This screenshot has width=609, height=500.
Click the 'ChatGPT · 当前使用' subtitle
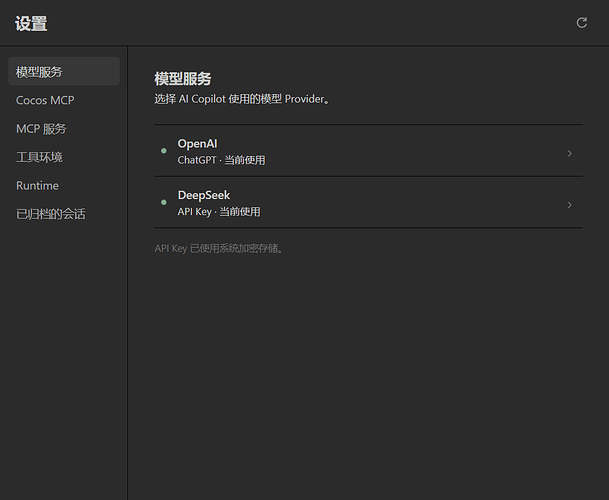pyautogui.click(x=221, y=160)
